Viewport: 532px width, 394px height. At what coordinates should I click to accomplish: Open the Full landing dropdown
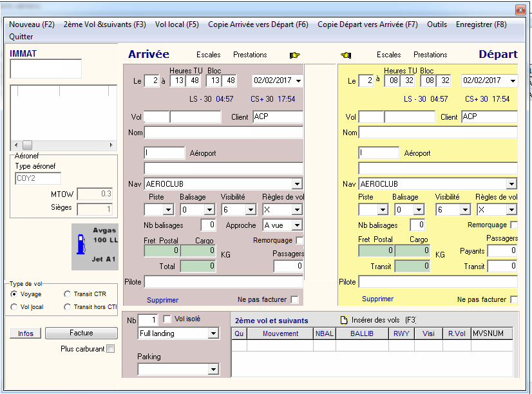coord(213,333)
